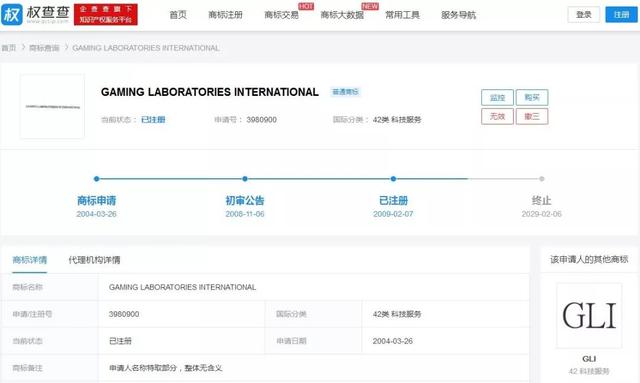
Task: Click the 登录 button
Action: [584, 15]
